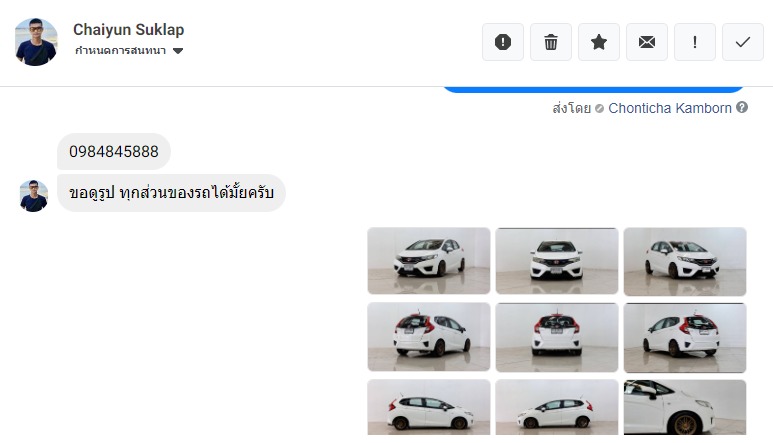The width and height of the screenshot is (773, 443).
Task: Open straight rear view car photo
Action: (x=557, y=337)
